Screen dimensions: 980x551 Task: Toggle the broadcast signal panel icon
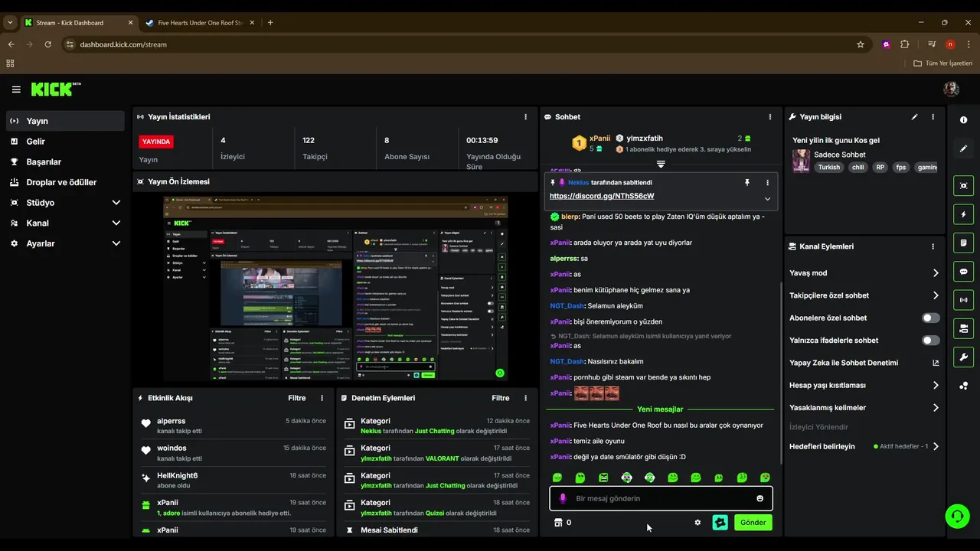(963, 300)
